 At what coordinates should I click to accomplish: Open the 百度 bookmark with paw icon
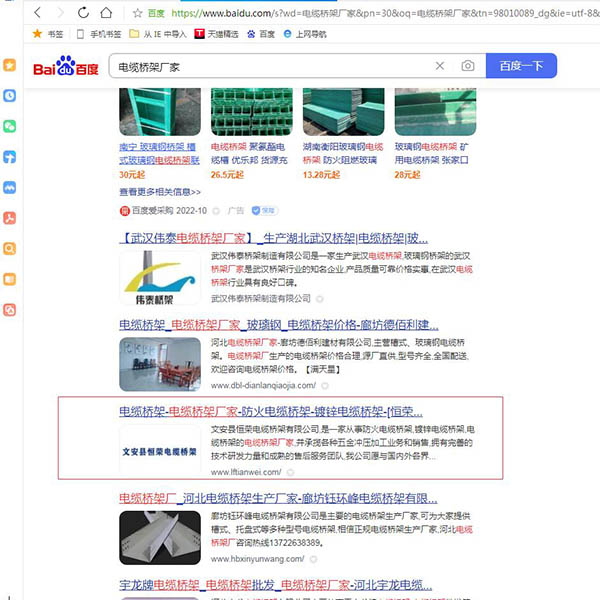261,34
